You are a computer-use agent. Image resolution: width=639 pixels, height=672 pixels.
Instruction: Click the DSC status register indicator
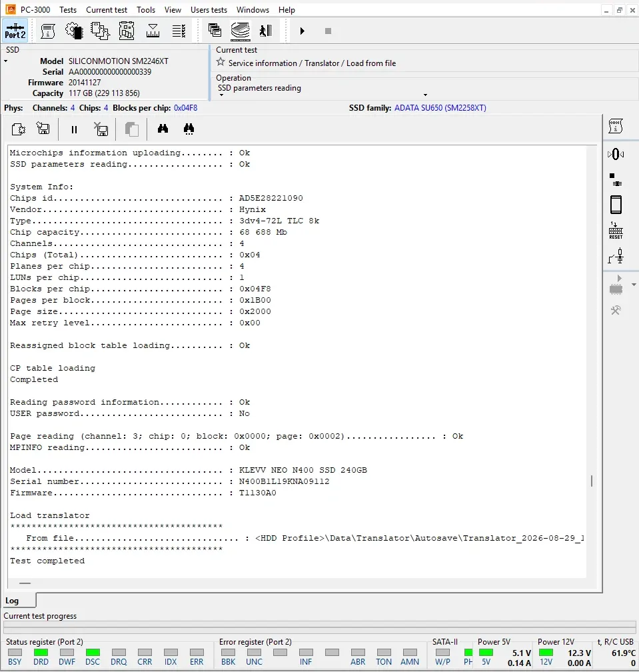93,652
